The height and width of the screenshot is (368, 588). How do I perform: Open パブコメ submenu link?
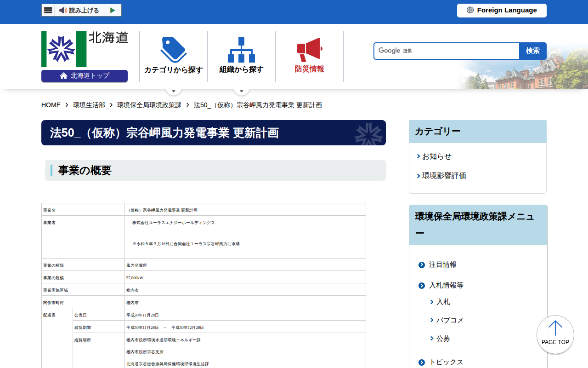(450, 320)
